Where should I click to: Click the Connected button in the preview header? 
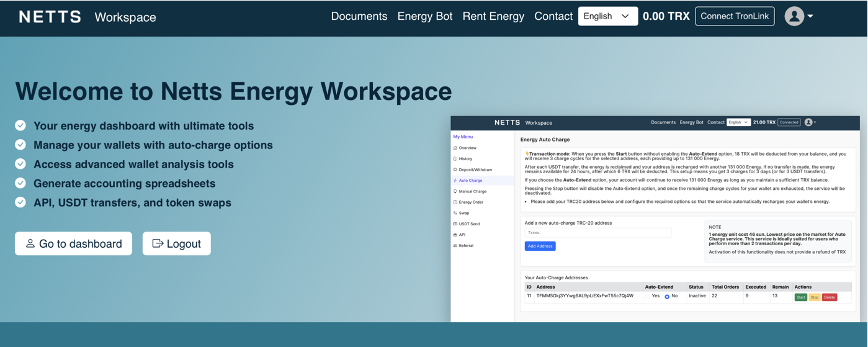[789, 122]
